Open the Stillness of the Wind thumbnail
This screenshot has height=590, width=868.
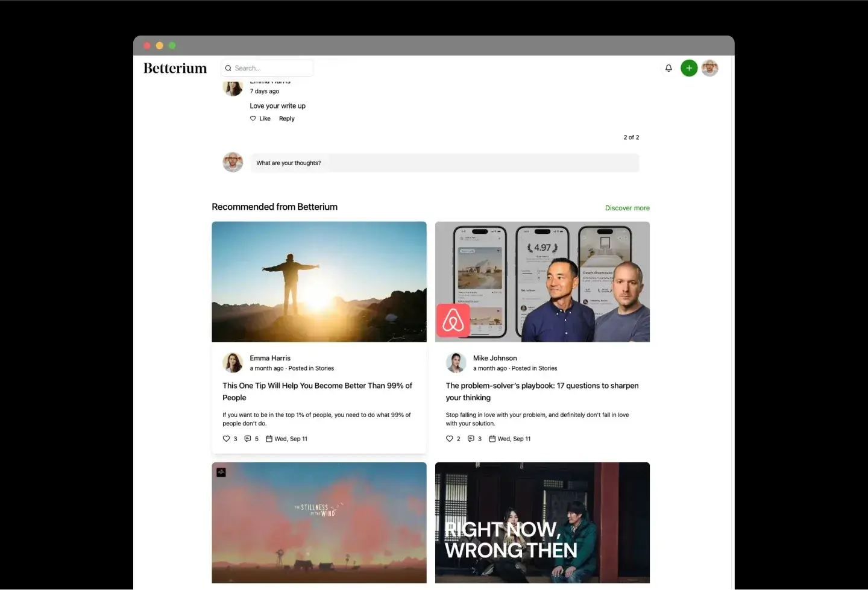coord(319,523)
